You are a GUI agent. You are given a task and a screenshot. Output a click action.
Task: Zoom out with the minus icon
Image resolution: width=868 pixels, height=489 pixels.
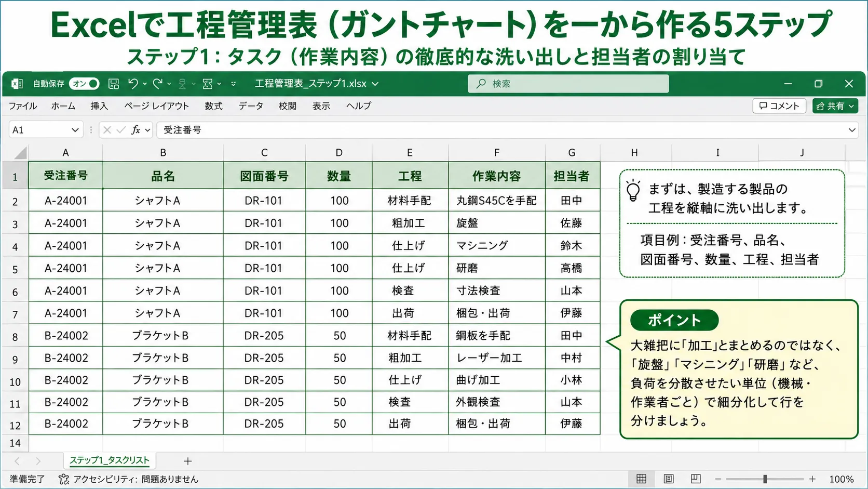coord(718,479)
